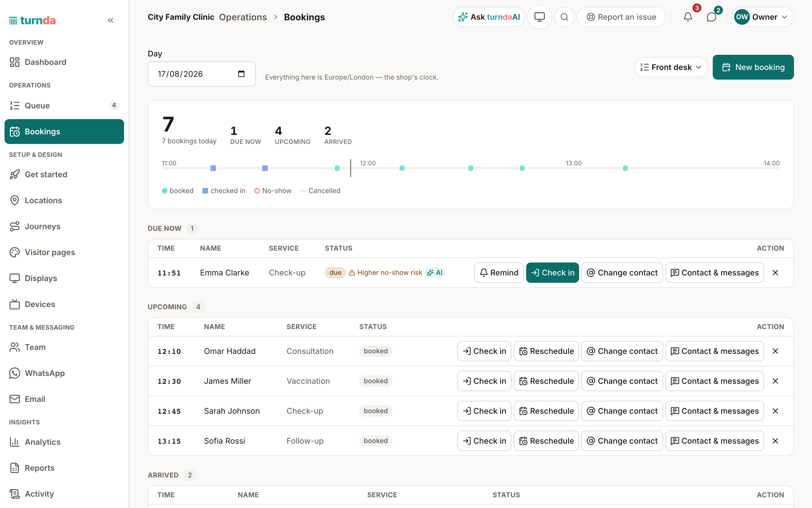Click Ask turndaAI button
812x508 pixels.
pos(489,17)
